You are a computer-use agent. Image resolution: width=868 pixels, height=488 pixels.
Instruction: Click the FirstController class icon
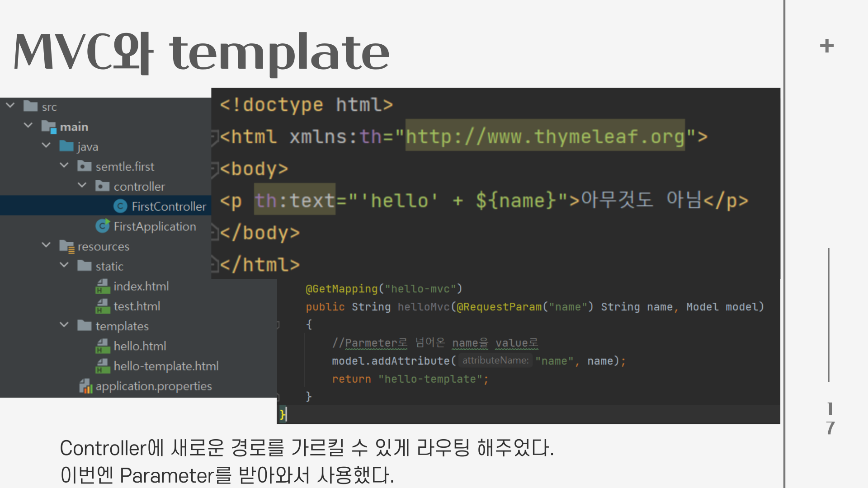[120, 206]
